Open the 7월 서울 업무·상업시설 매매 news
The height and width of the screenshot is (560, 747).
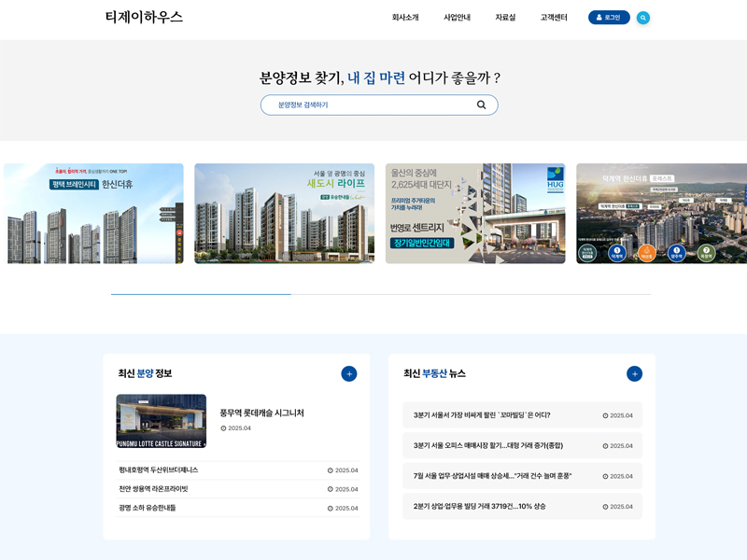(492, 476)
